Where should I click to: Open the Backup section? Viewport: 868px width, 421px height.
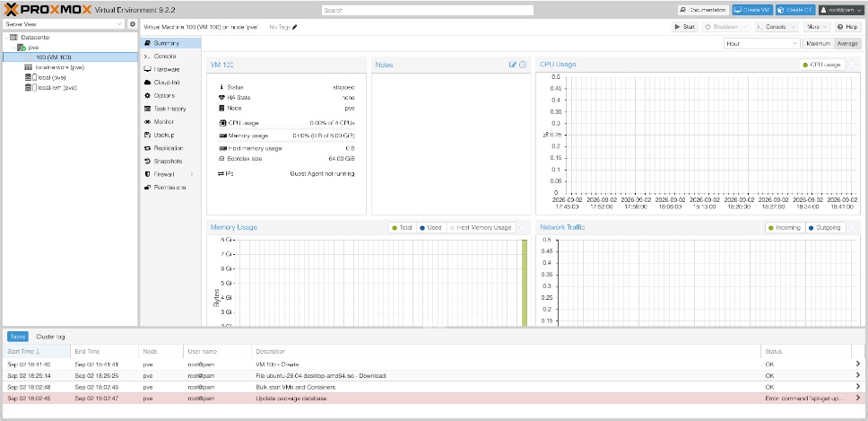[170, 136]
